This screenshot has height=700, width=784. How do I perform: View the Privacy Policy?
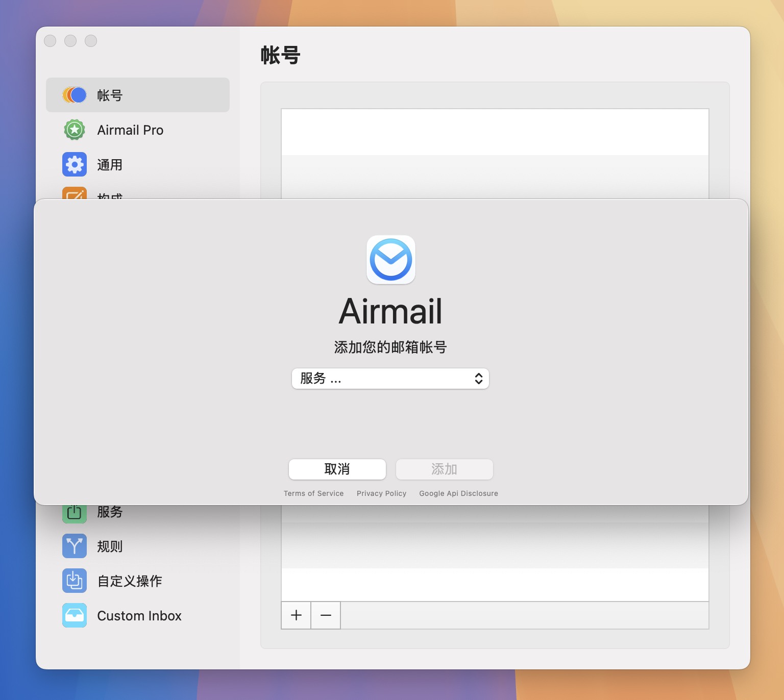pos(381,493)
